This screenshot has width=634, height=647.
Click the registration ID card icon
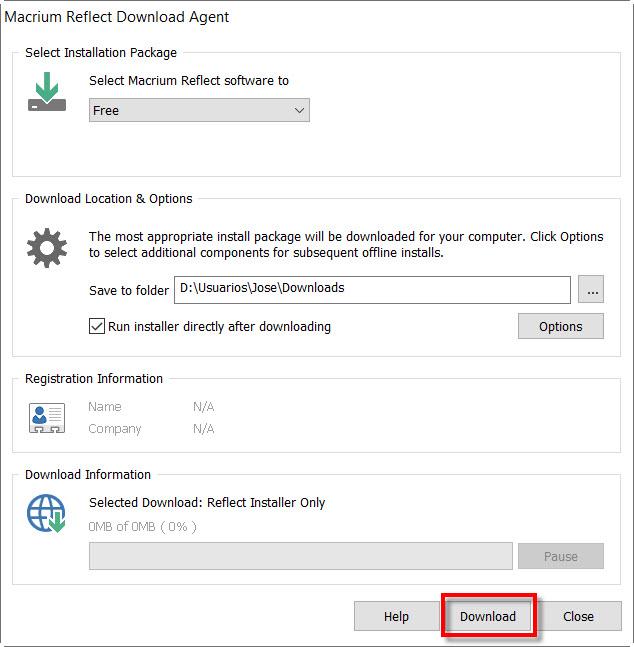click(47, 418)
